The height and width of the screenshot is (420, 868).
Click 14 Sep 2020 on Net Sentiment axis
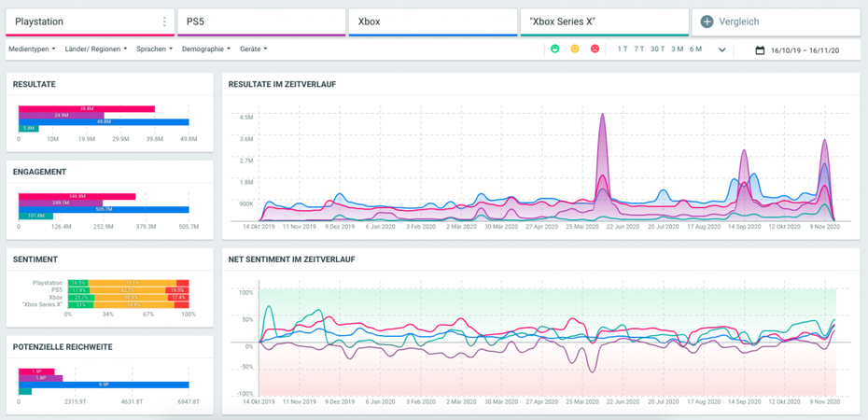click(747, 401)
